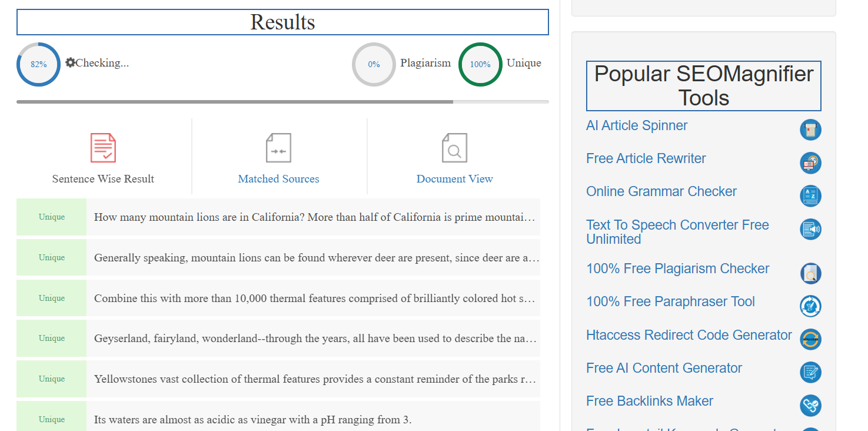Click the gear icon next to Checking
Viewport: 868px width, 431px height.
pyautogui.click(x=70, y=62)
